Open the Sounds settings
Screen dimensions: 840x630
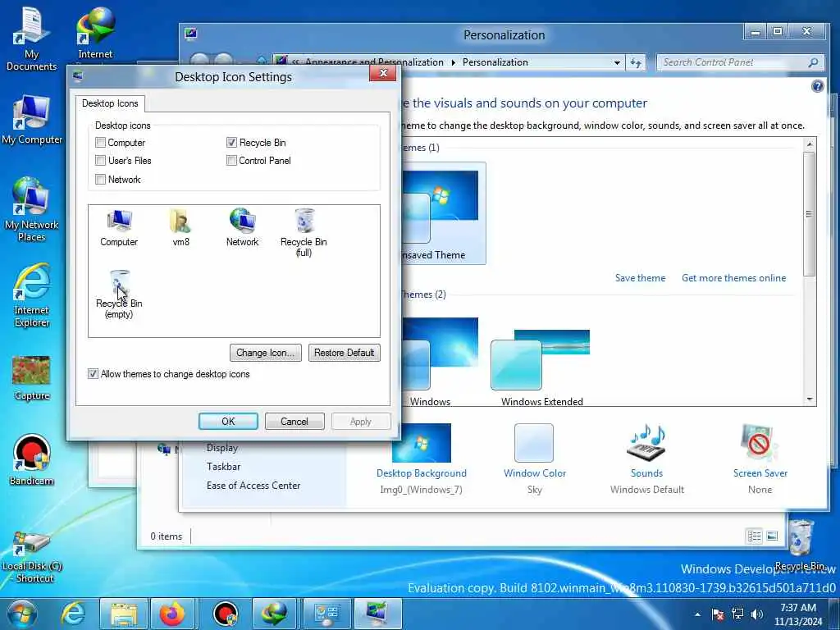coord(646,459)
